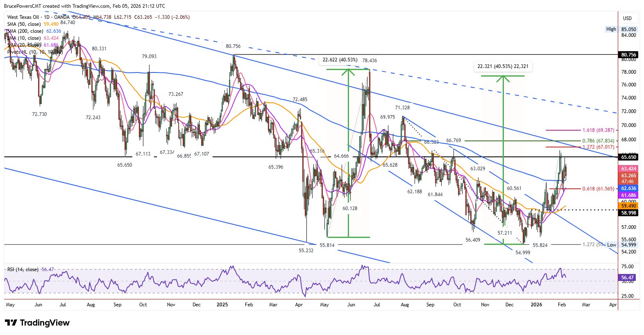
Task: Click the red 63.265 last price tag
Action: coord(628,176)
